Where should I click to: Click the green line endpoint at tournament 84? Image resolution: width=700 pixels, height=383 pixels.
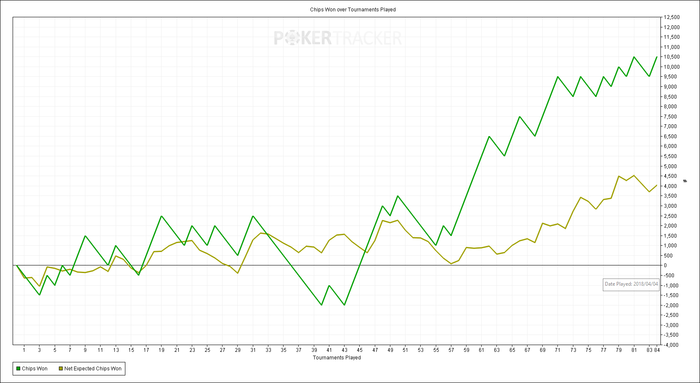coord(656,57)
